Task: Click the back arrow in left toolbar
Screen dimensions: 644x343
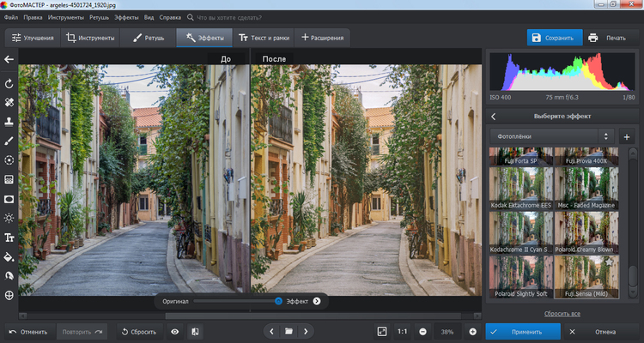Action: pyautogui.click(x=9, y=59)
